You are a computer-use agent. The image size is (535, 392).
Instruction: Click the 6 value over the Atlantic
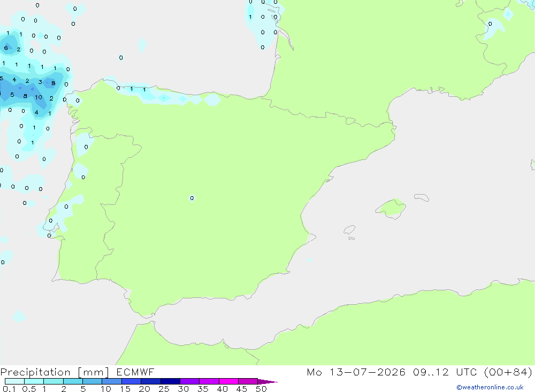(6, 48)
